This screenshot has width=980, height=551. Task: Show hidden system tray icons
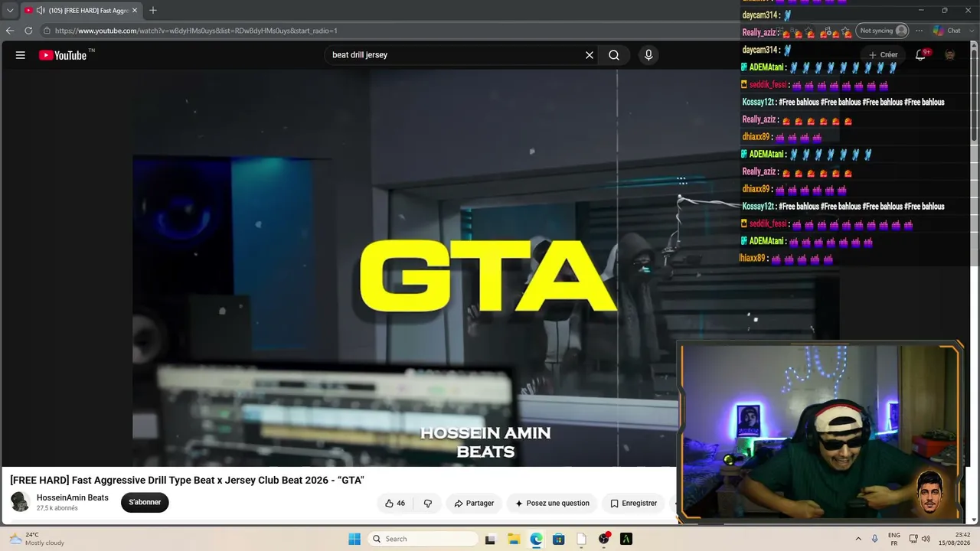tap(858, 539)
